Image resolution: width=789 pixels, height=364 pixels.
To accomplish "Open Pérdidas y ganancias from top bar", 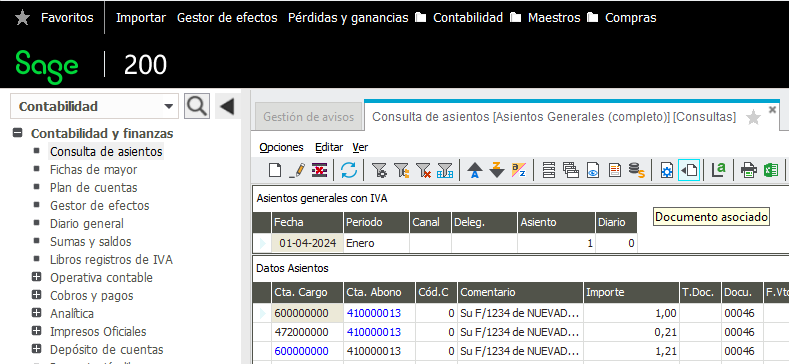I will [x=348, y=18].
